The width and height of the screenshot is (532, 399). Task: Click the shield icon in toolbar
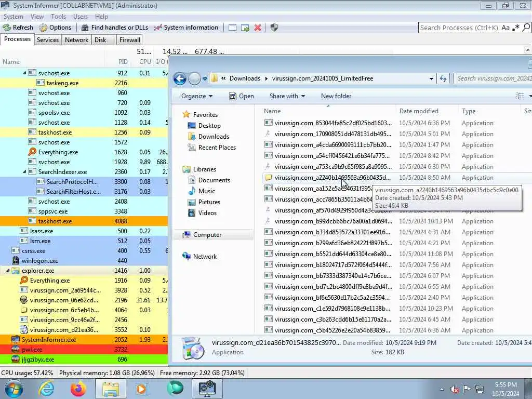(x=274, y=28)
